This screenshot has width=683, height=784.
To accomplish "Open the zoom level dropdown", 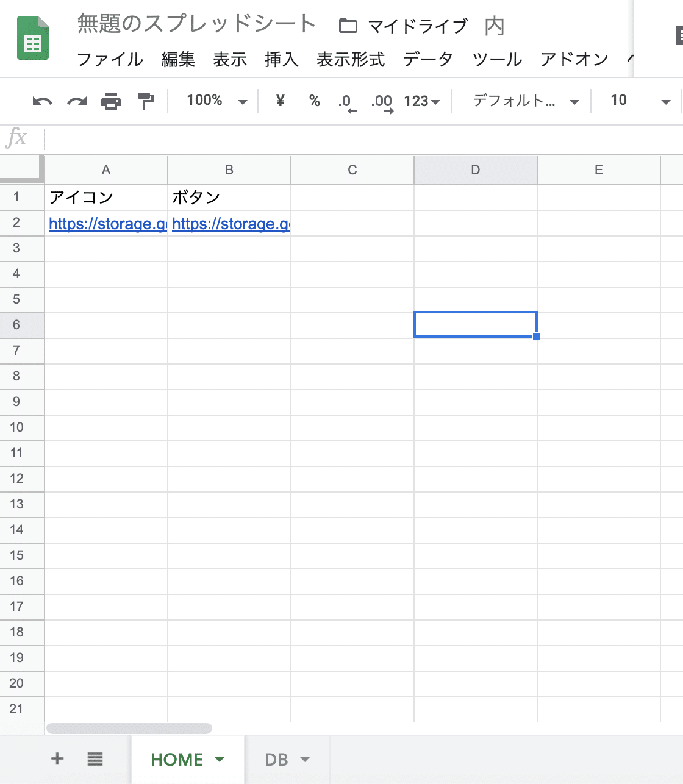I will tap(220, 101).
